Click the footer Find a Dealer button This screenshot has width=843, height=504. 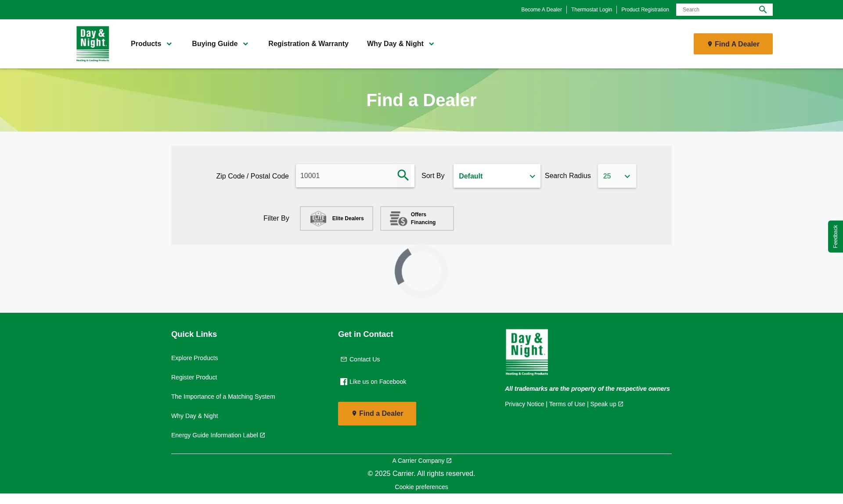pyautogui.click(x=377, y=414)
